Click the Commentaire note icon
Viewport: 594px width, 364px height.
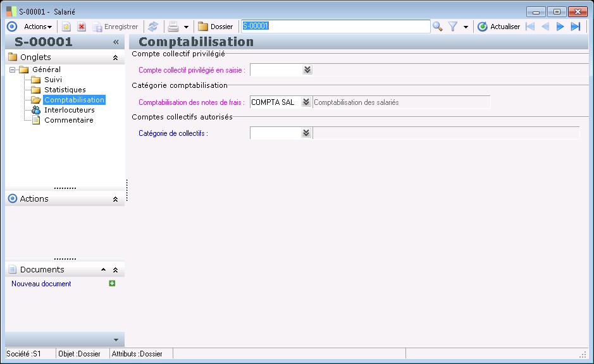click(x=36, y=120)
